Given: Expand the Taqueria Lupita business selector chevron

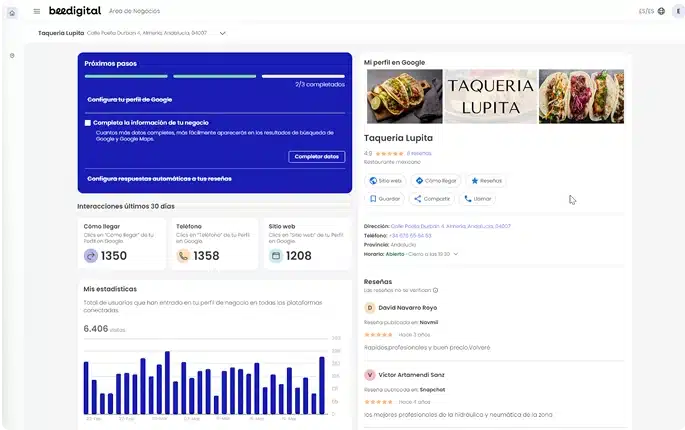Looking at the screenshot, I should click(x=223, y=33).
